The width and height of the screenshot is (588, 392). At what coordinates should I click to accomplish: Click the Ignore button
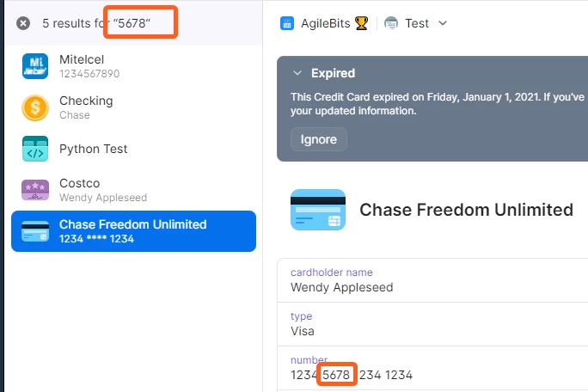(x=319, y=139)
